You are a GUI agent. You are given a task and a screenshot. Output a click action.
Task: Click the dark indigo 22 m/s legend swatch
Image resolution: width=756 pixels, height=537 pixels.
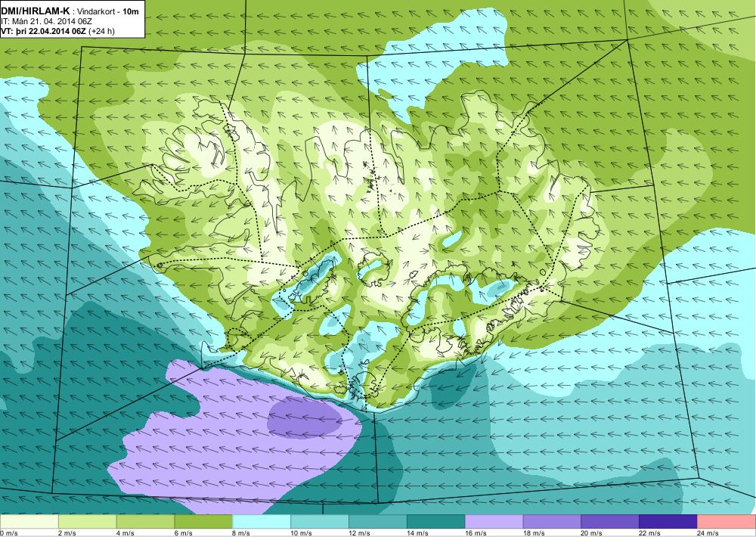668,522
